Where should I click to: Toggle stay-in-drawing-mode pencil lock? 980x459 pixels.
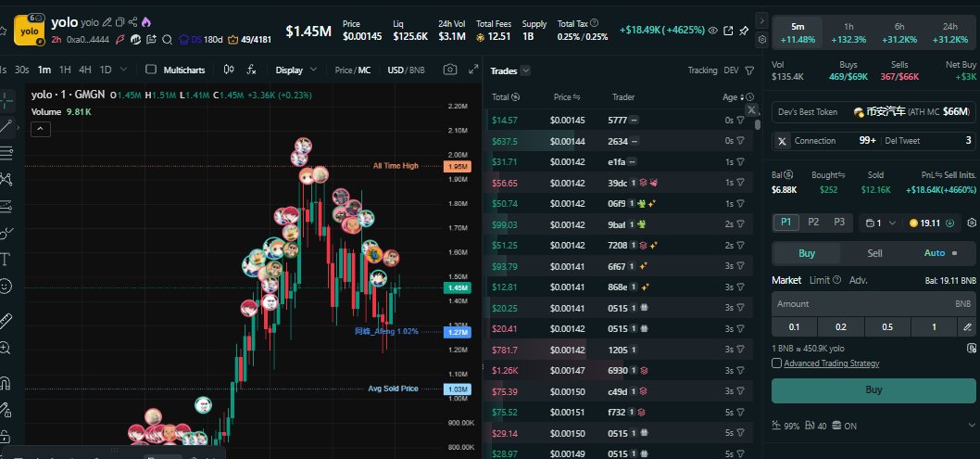click(x=5, y=410)
